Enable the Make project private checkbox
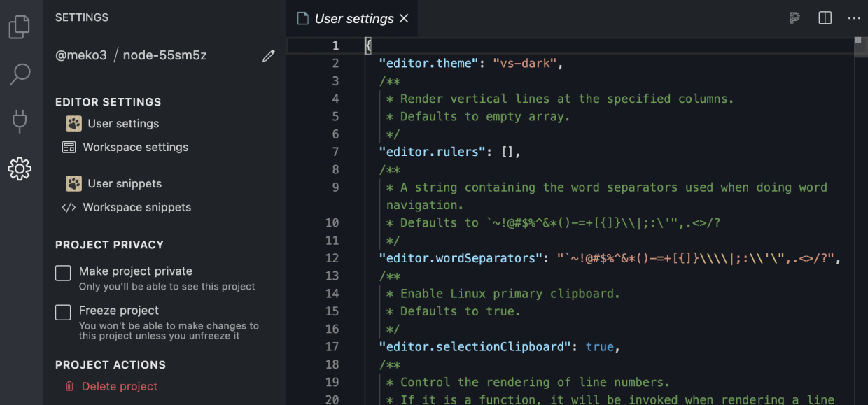 [63, 273]
